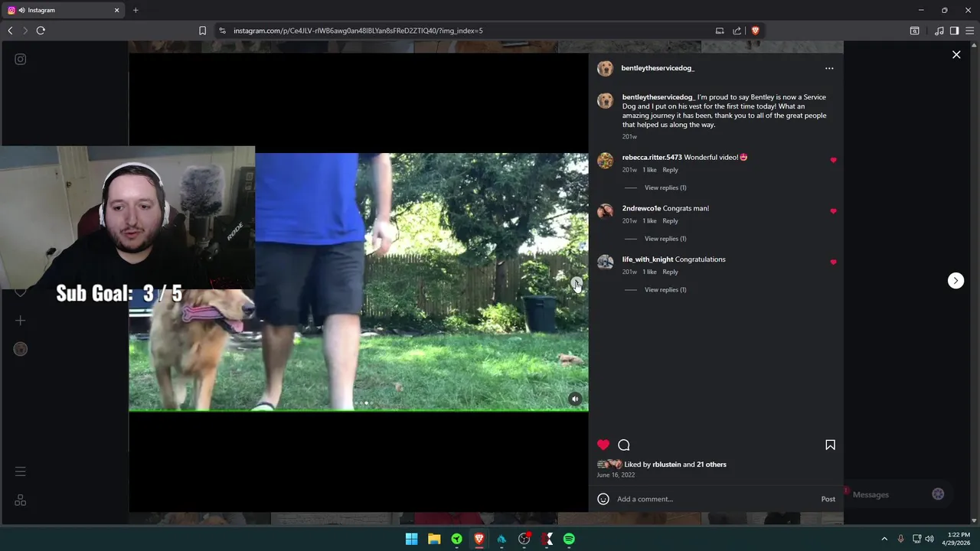
Task: Close the Instagram browser tab
Action: pos(116,10)
